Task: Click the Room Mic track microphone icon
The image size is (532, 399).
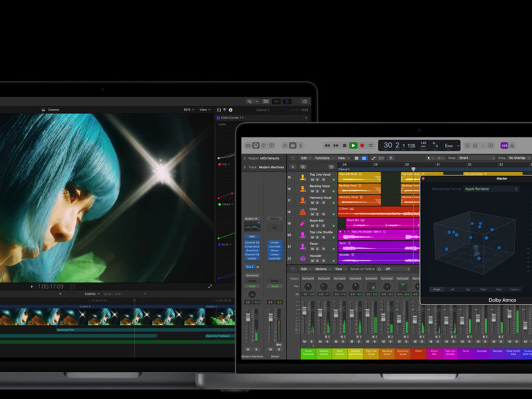Action: [x=303, y=222]
